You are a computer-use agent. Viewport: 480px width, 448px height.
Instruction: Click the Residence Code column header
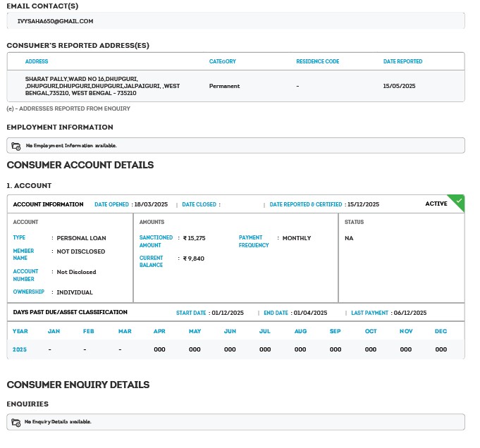click(x=317, y=62)
